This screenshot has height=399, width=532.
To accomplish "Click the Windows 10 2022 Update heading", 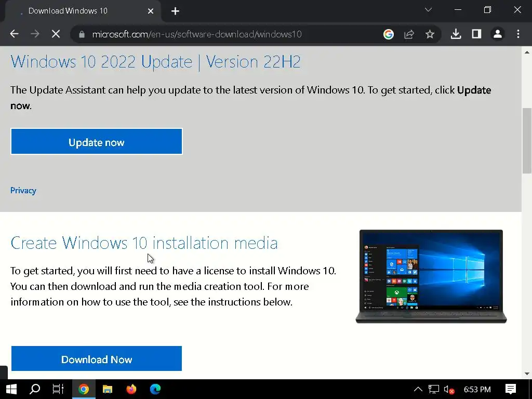I will [156, 62].
